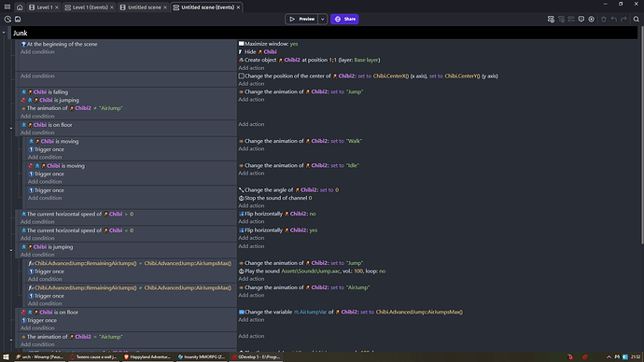Open the GDevelop 5 taskbar button
Image resolution: width=644 pixels, height=362 pixels.
[x=256, y=357]
